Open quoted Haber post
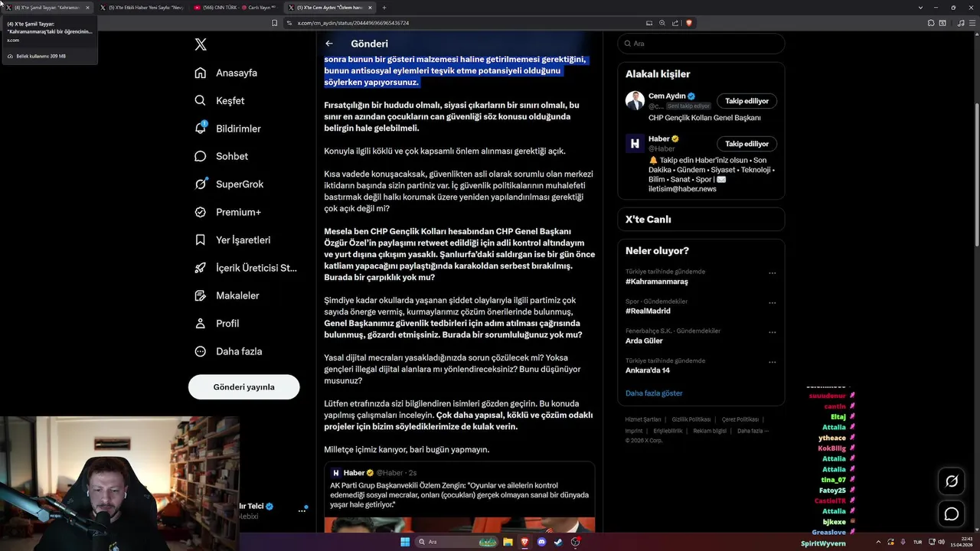The height and width of the screenshot is (551, 980). [459, 496]
